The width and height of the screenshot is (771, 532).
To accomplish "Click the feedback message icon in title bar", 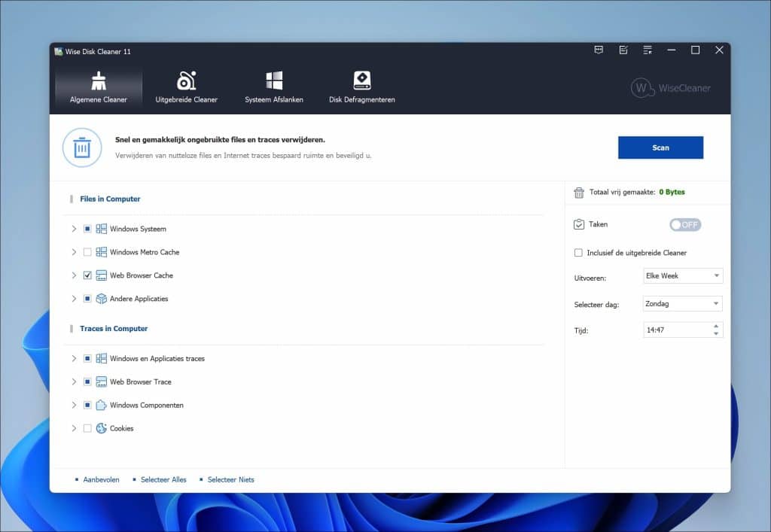I will pyautogui.click(x=599, y=50).
